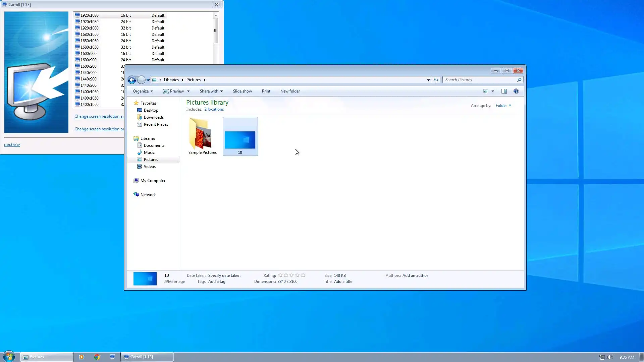Click the search magnifier icon

click(519, 80)
